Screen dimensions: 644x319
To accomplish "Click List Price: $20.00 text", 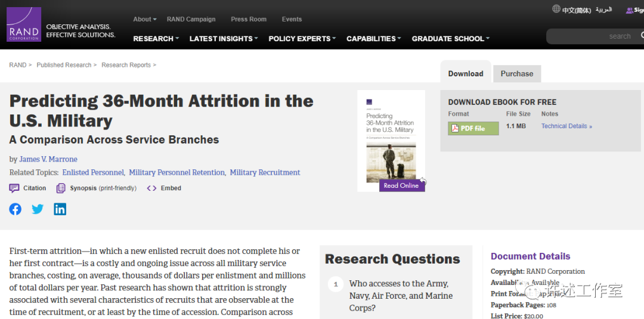I will pos(516,315).
